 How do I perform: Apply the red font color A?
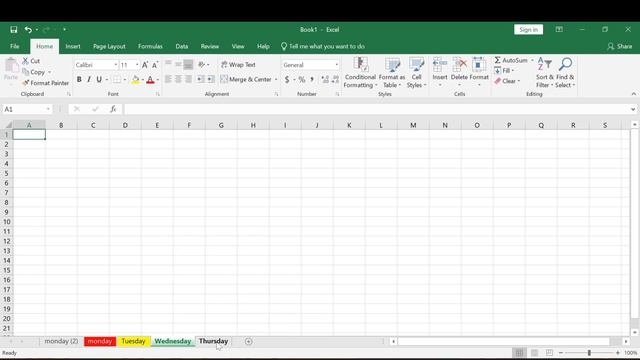click(x=150, y=80)
